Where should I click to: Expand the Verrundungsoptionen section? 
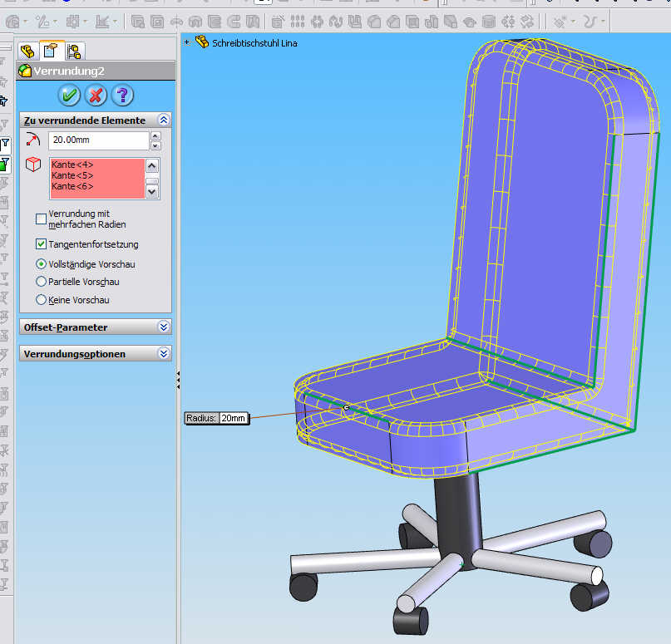coord(164,354)
